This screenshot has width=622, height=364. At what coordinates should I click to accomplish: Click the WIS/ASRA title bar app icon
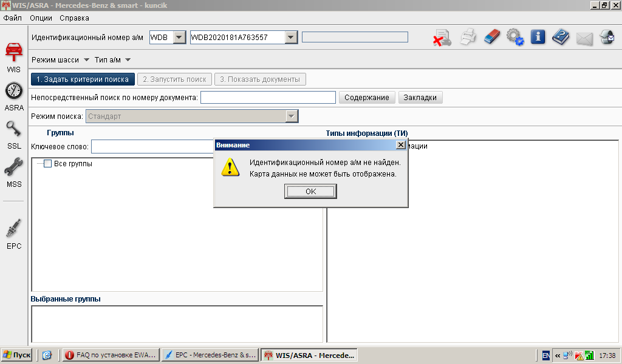[5, 5]
